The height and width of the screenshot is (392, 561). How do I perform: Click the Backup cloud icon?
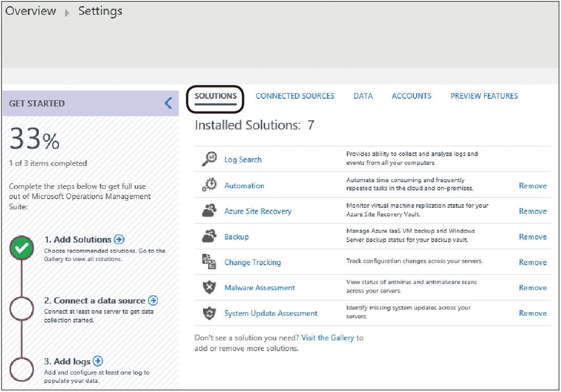210,236
